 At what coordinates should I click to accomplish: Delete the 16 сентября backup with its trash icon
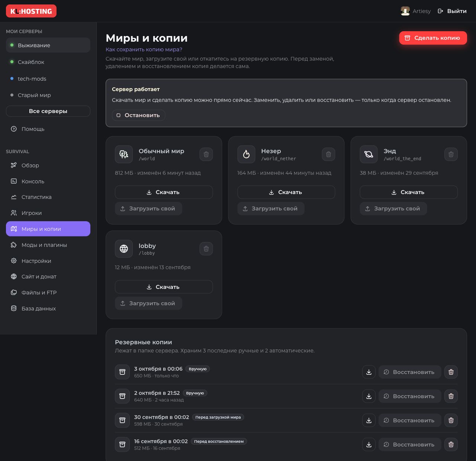(451, 445)
